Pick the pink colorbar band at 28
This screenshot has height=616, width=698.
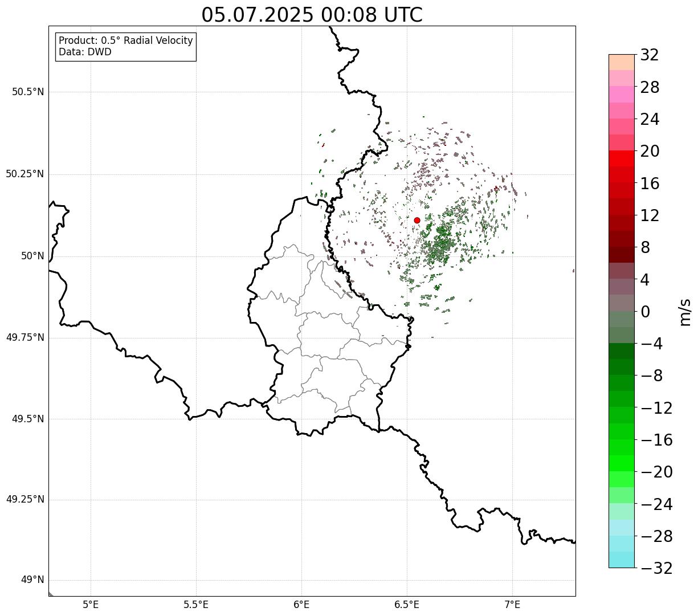[622, 94]
